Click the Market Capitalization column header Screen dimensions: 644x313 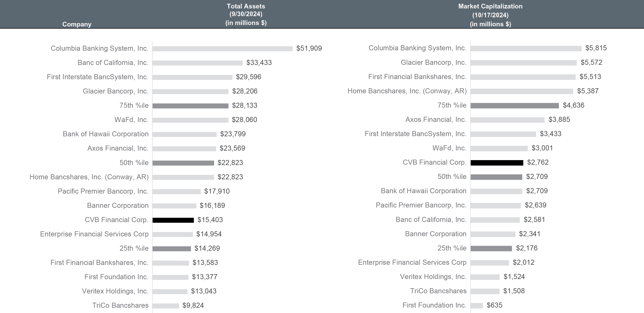click(x=490, y=15)
